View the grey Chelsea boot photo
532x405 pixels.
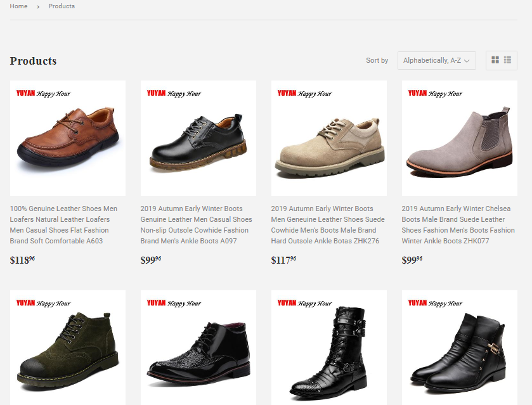tap(459, 138)
